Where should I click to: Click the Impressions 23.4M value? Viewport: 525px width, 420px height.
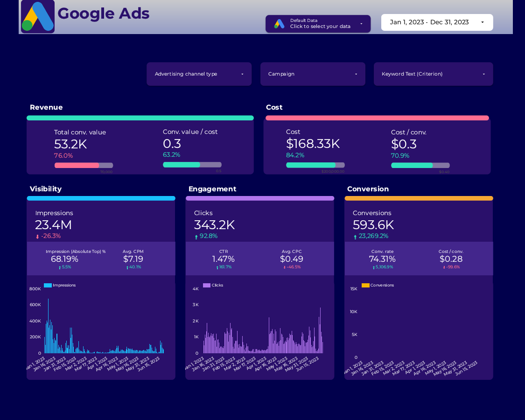point(53,225)
